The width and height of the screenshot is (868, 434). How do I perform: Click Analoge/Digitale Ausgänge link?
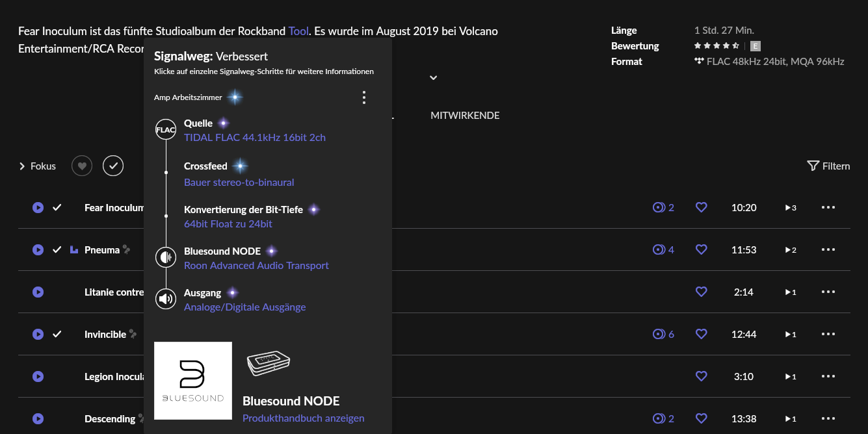point(245,307)
